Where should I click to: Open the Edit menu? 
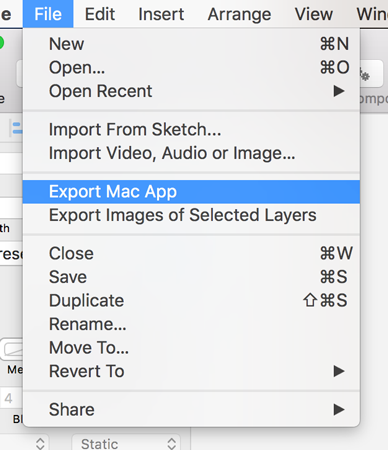point(100,14)
